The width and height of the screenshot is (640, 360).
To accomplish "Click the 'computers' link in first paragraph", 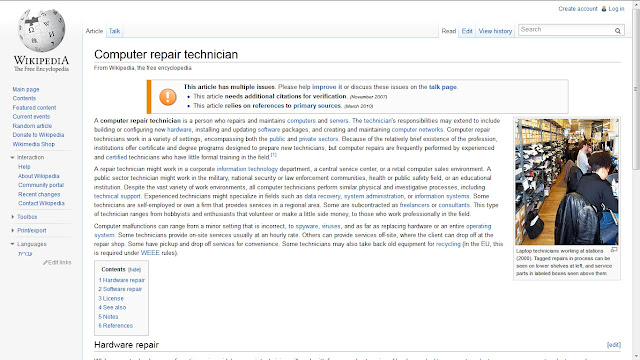I will [301, 121].
